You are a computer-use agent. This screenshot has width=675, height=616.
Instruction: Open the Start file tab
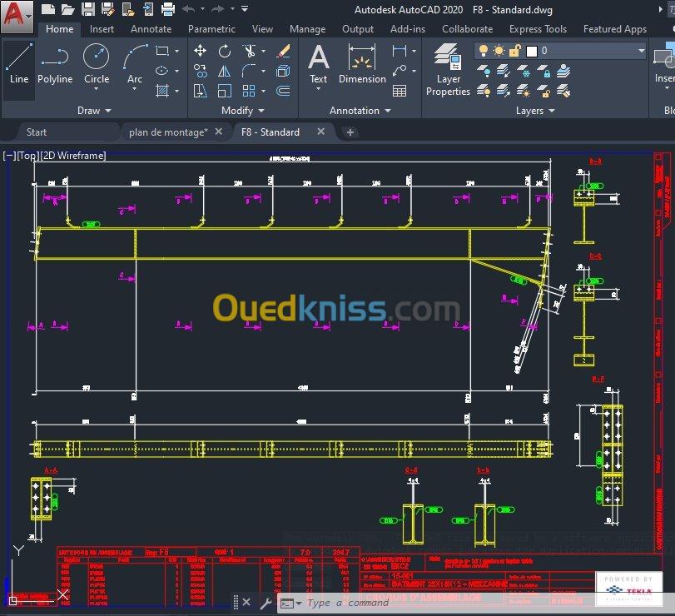pyautogui.click(x=36, y=132)
